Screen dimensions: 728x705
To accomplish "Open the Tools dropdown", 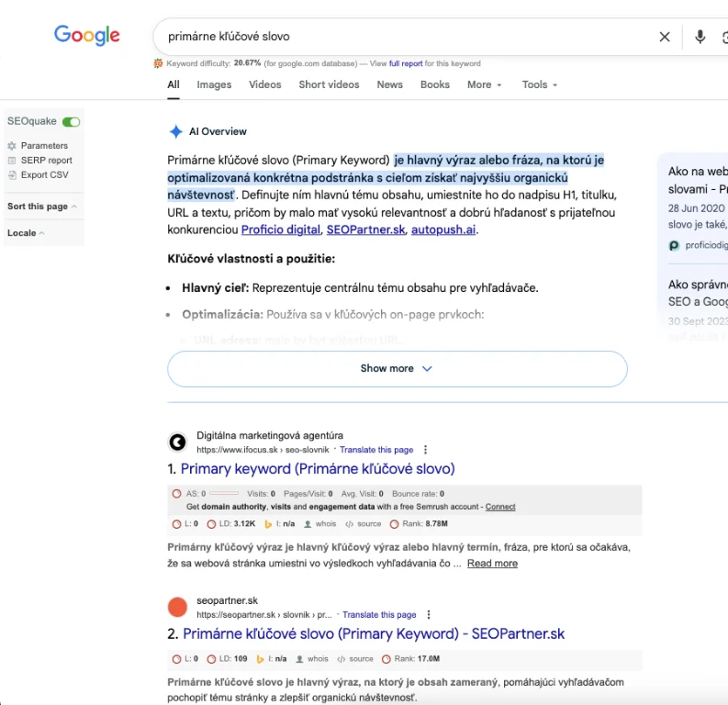I will 539,84.
